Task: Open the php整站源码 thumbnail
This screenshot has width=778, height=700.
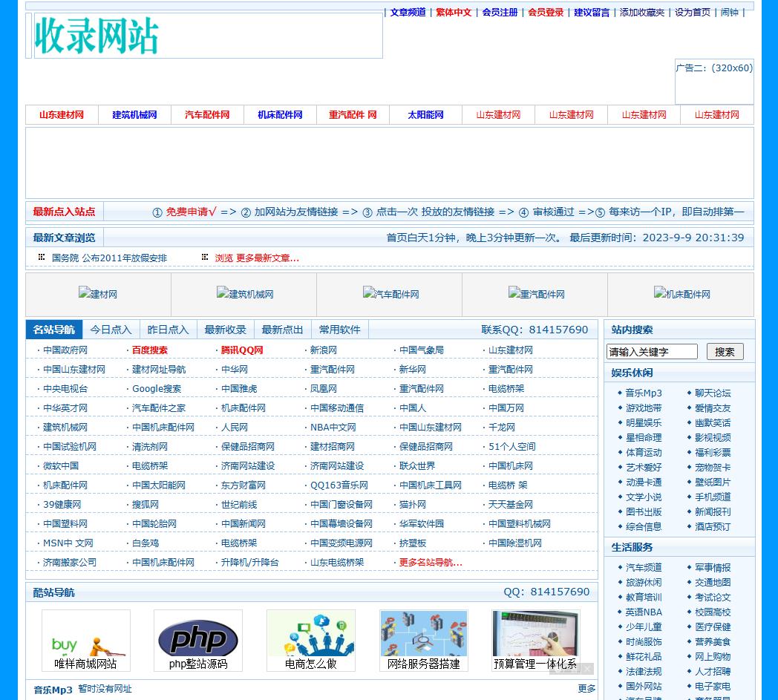Action: (x=198, y=640)
